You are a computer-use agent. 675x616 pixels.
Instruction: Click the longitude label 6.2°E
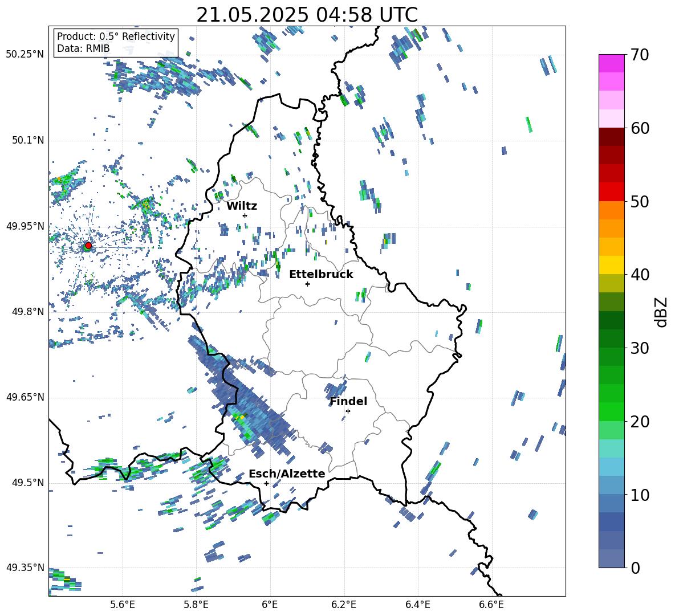coord(344,605)
